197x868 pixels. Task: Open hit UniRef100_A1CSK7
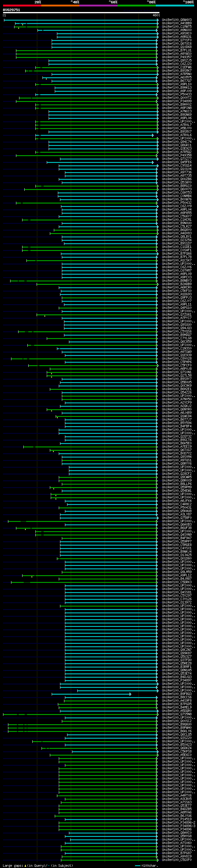[x=176, y=260]
